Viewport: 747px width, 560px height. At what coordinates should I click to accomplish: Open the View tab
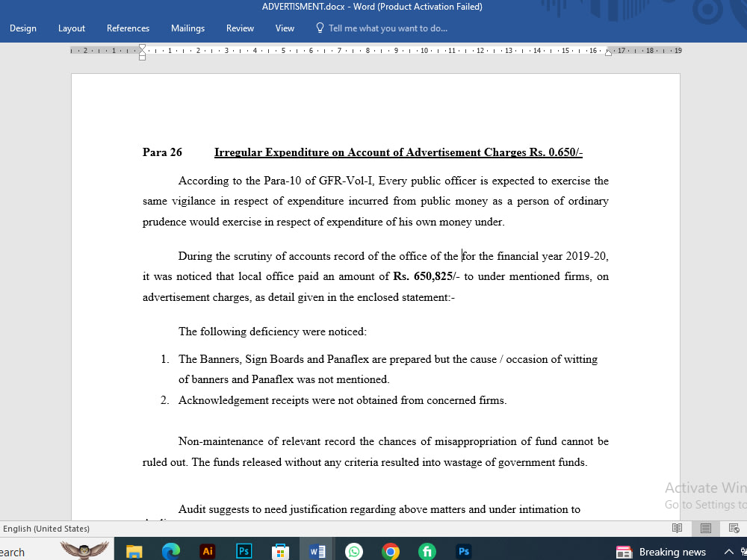(x=285, y=28)
